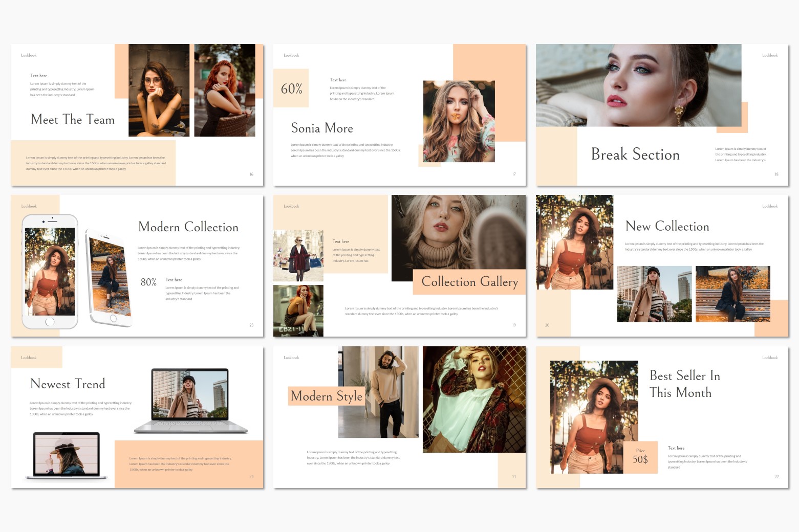
Task: Select the woman-on-bench photo in New Collection slide
Action: coord(732,294)
